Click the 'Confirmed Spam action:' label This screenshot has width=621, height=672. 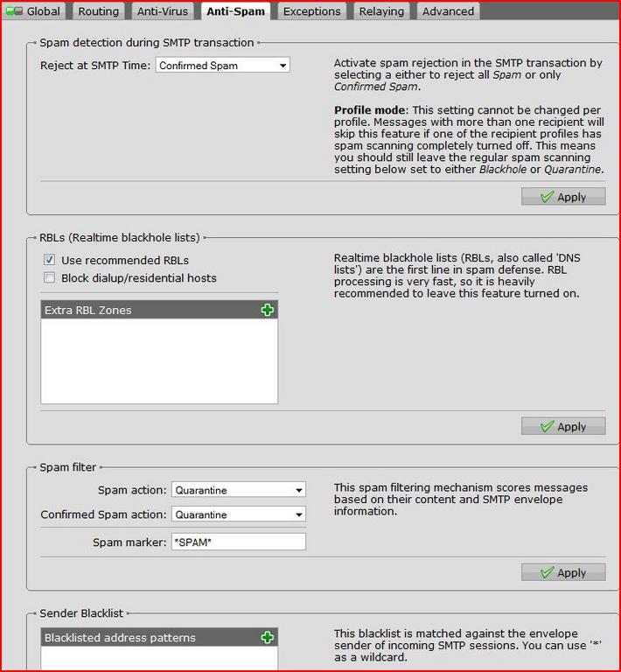pyautogui.click(x=103, y=514)
